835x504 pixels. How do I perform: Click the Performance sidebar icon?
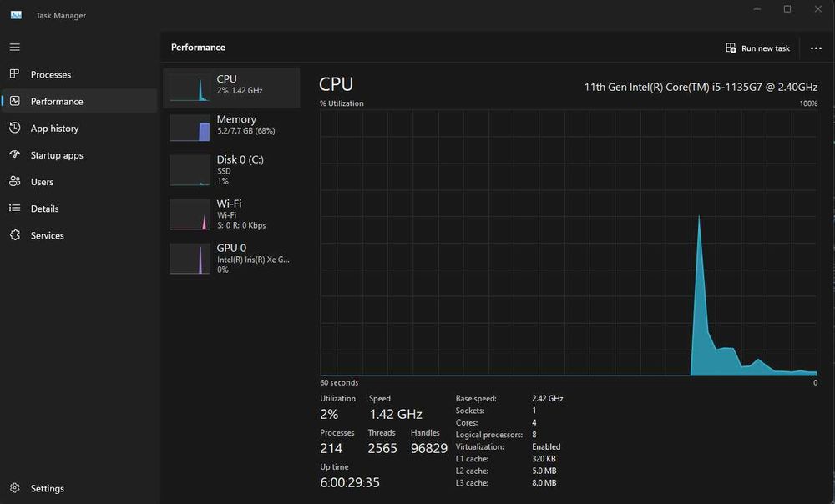[15, 101]
